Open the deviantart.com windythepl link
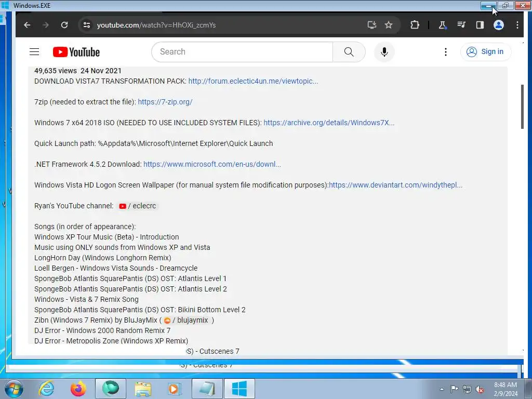Viewport: 532px width, 399px height. (x=395, y=185)
